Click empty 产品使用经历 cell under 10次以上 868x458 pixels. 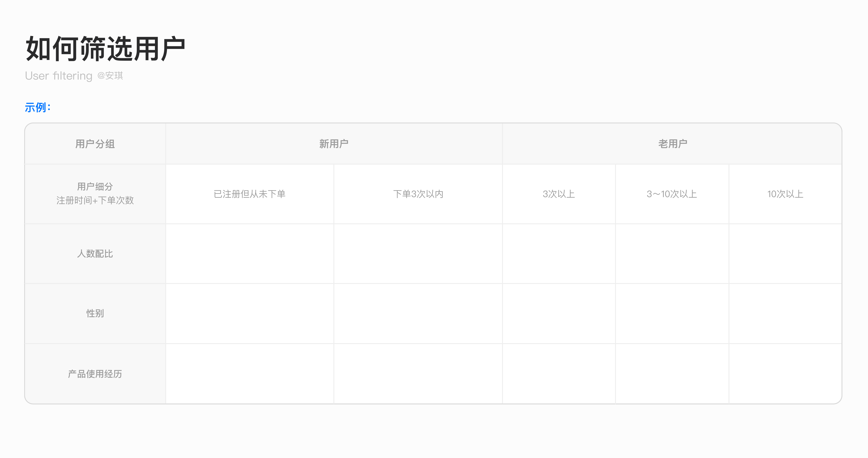pos(785,374)
